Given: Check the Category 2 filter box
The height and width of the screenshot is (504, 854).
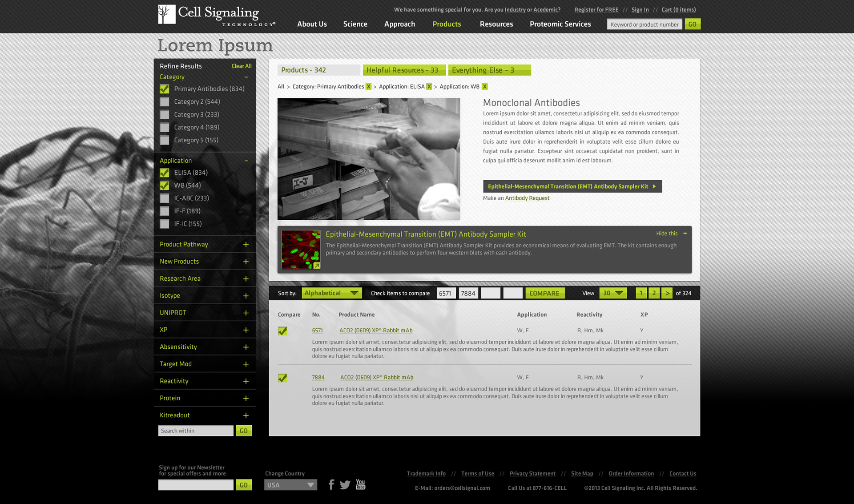Looking at the screenshot, I should [165, 102].
